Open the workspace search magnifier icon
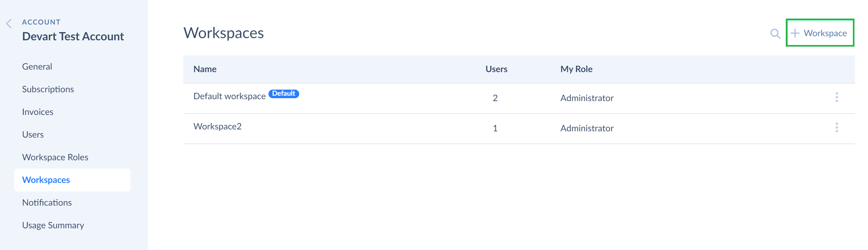 click(775, 33)
